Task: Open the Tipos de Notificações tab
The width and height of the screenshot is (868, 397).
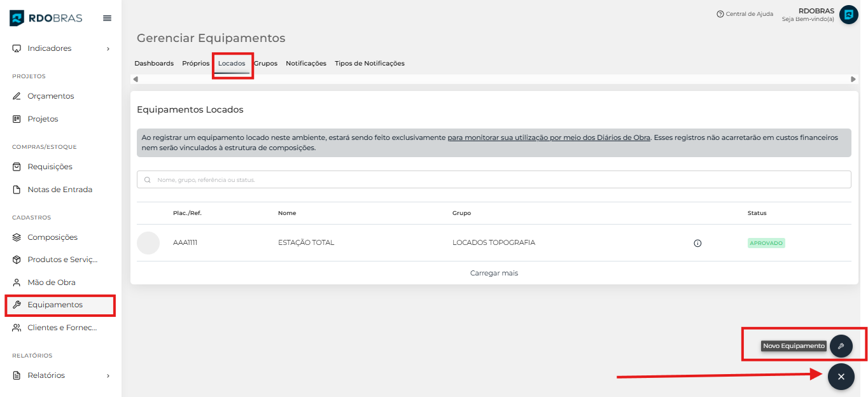Action: coord(369,64)
